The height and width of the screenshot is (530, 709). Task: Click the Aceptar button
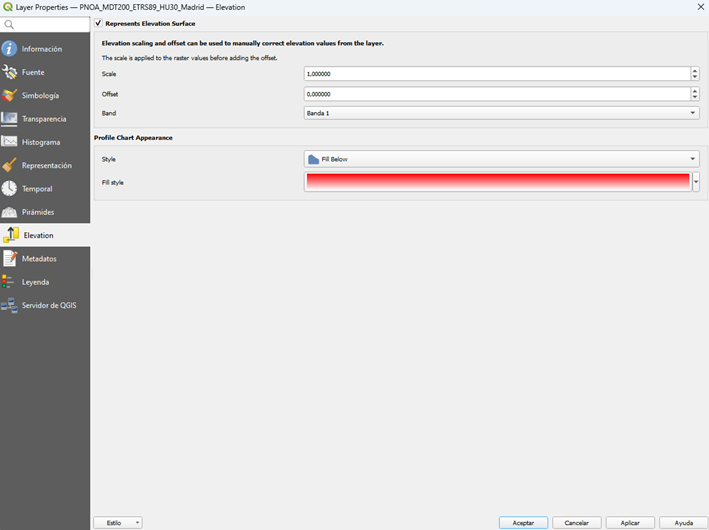pyautogui.click(x=523, y=523)
